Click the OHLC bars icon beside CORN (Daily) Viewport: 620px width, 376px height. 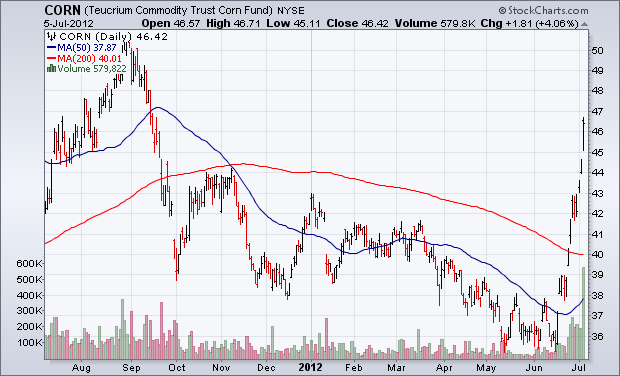52,37
